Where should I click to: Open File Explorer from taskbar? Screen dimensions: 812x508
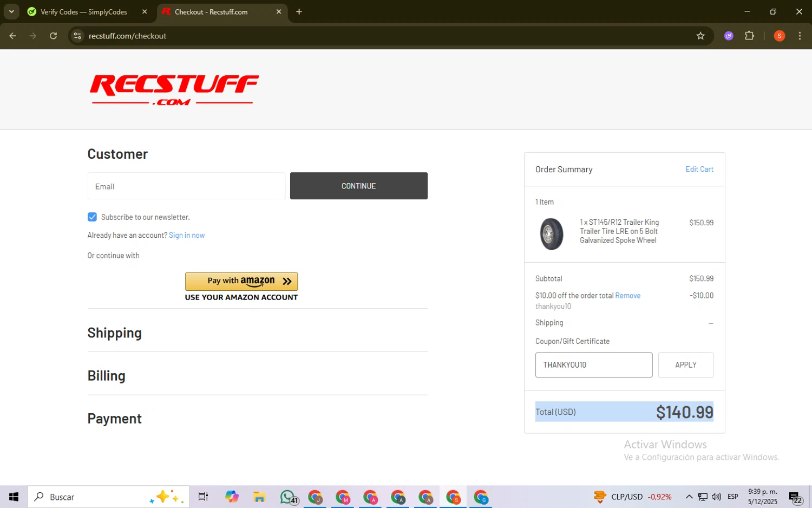pos(259,497)
